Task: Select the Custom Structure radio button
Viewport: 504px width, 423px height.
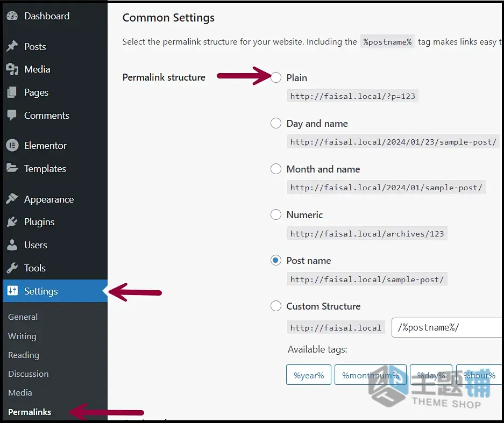Action: 276,306
